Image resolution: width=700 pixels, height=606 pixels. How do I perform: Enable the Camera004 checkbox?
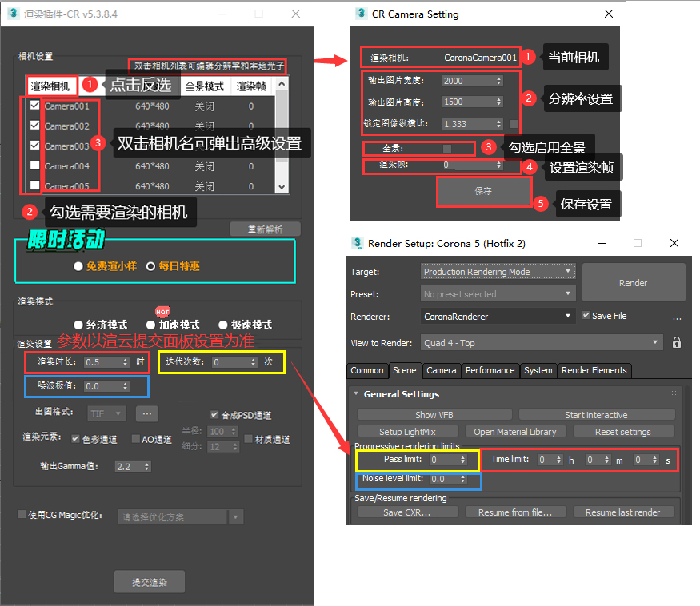pos(35,165)
